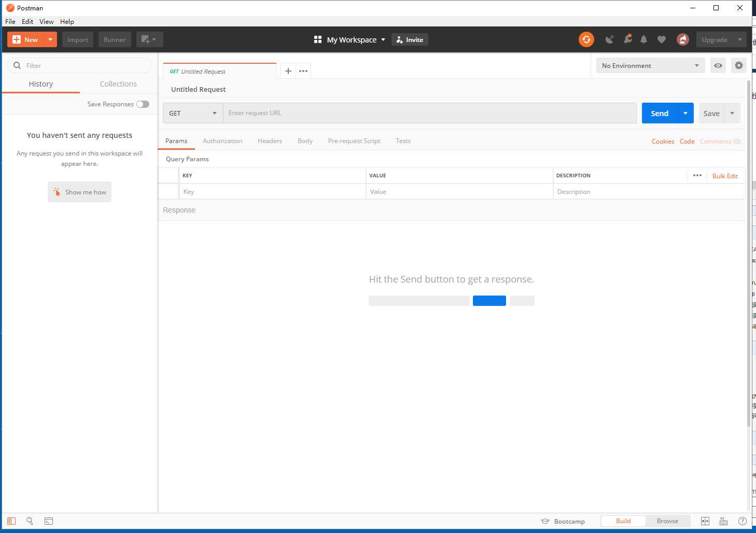Click the Upgrade button

coord(715,39)
